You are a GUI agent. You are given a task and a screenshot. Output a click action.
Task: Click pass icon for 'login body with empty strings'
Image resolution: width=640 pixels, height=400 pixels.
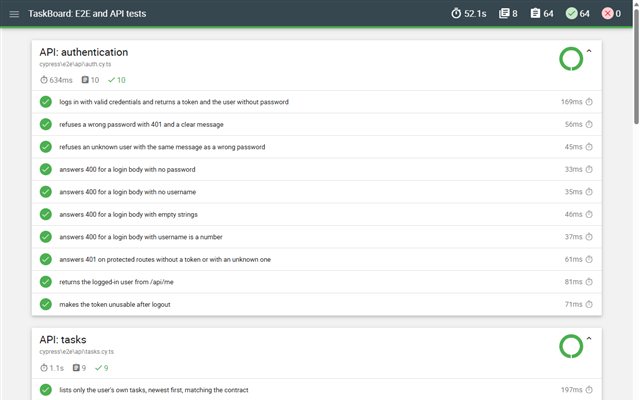pos(46,214)
